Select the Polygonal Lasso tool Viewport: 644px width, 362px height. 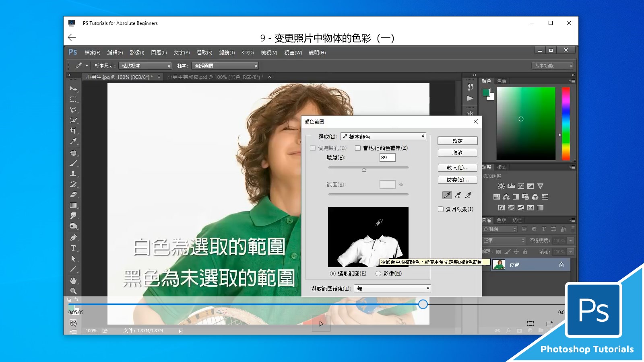(73, 109)
